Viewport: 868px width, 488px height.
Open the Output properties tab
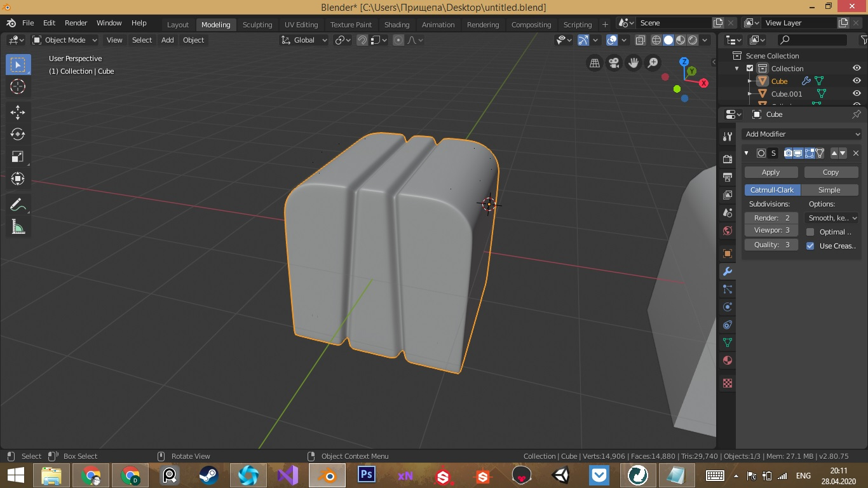728,177
